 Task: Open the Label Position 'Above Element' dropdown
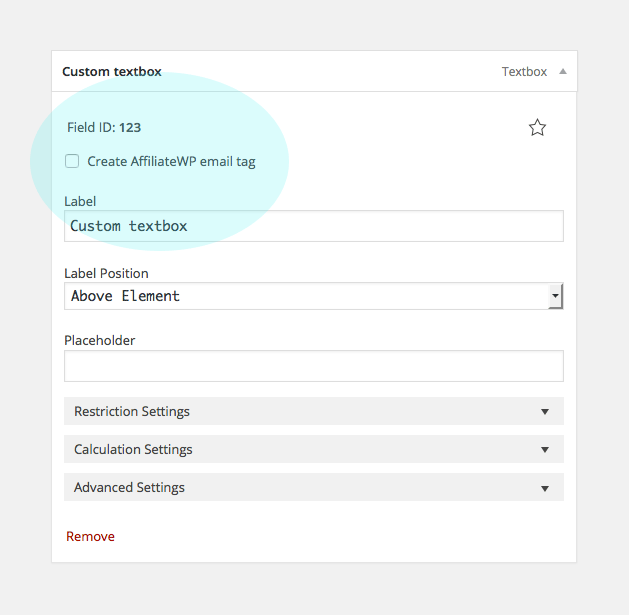pyautogui.click(x=314, y=296)
